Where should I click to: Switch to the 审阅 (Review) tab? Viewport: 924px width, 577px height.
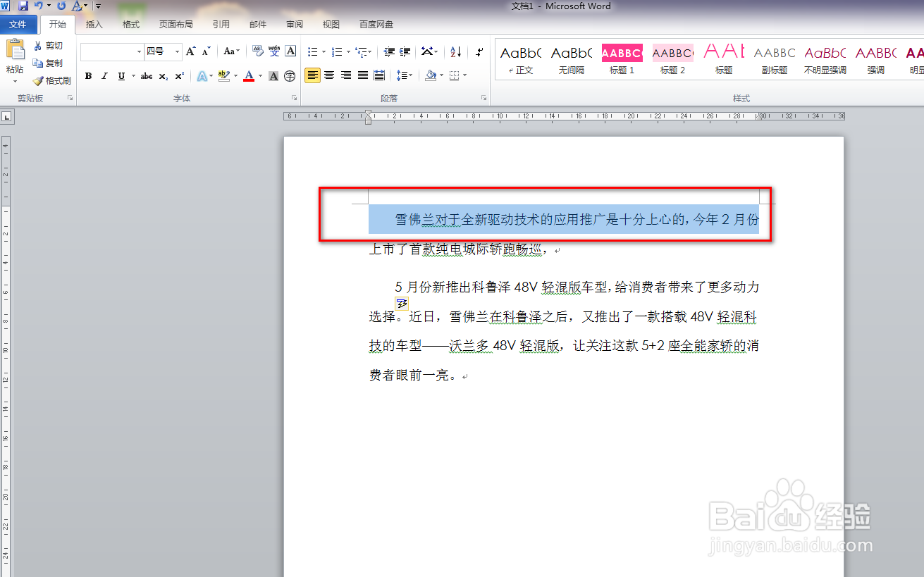pos(295,25)
